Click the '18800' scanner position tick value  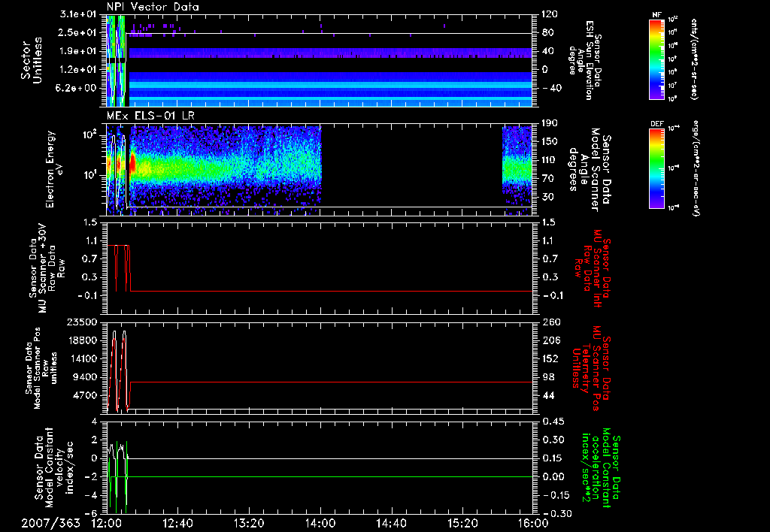coord(81,340)
